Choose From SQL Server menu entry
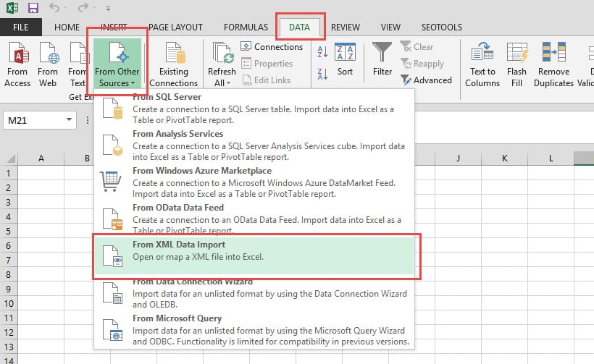Viewport: 594px width, 364px height. (254, 109)
